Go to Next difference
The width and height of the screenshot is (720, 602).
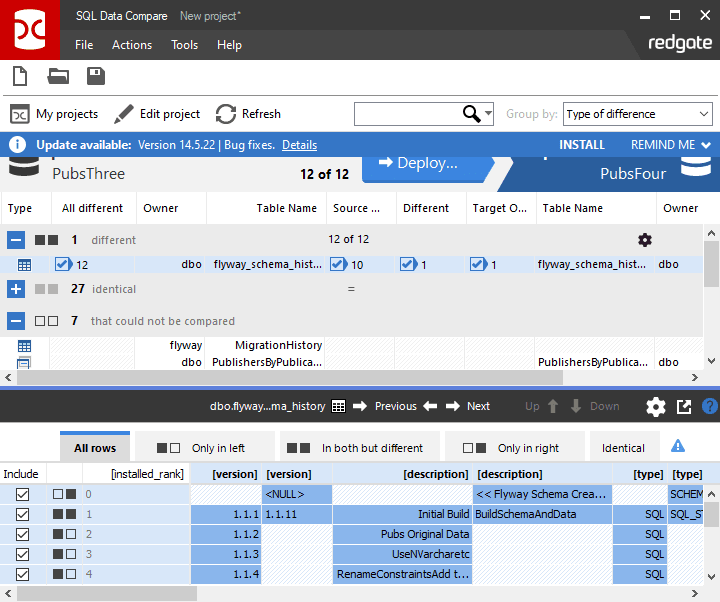coord(468,406)
